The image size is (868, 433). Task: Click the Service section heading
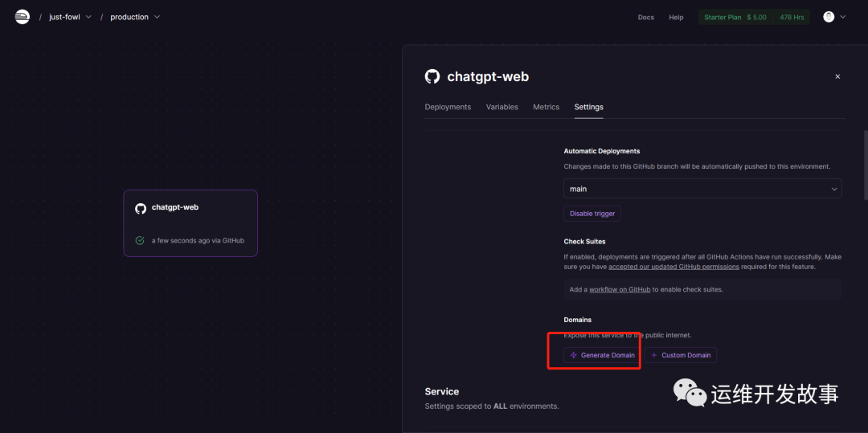pos(442,391)
